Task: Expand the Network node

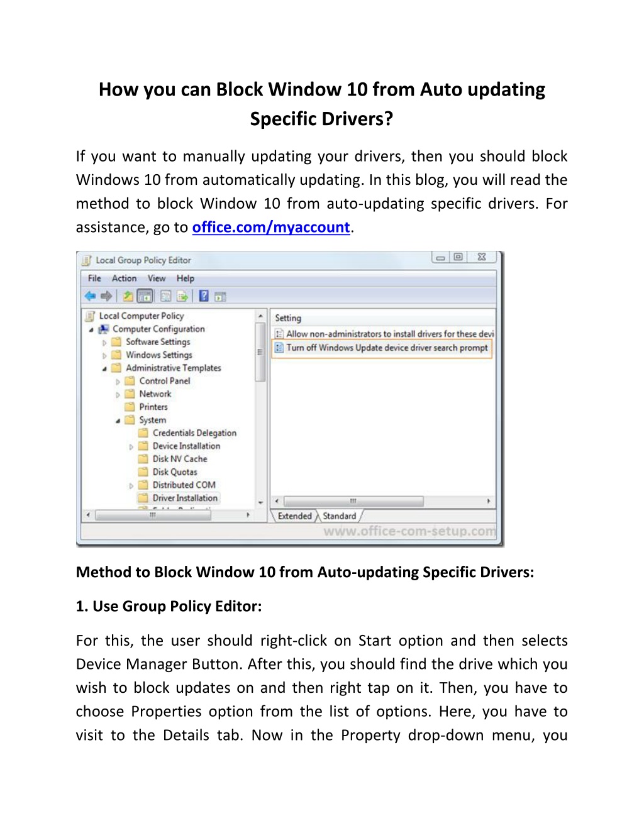Action: (118, 395)
